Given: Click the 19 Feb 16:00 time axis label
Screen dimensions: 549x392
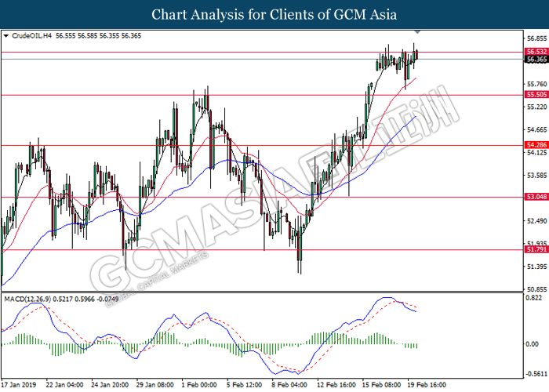Looking at the screenshot, I should point(427,385).
